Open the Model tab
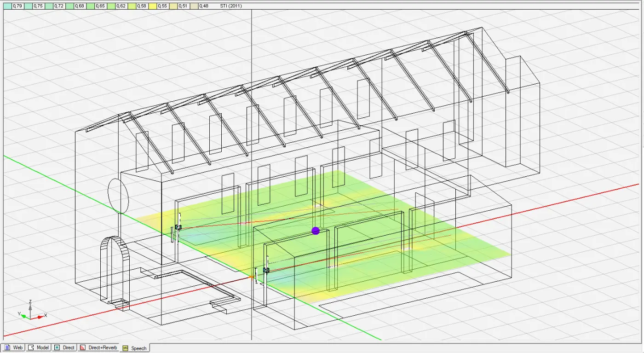The height and width of the screenshot is (353, 644). [x=38, y=347]
